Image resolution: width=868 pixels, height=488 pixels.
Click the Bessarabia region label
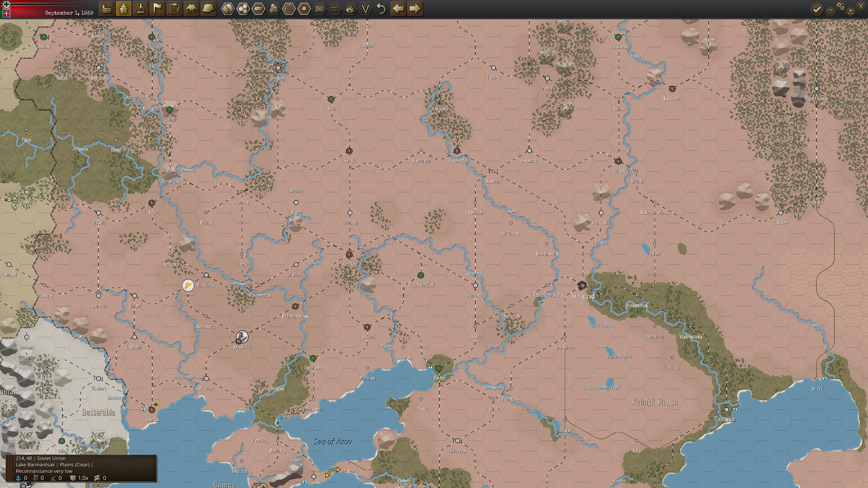point(98,412)
